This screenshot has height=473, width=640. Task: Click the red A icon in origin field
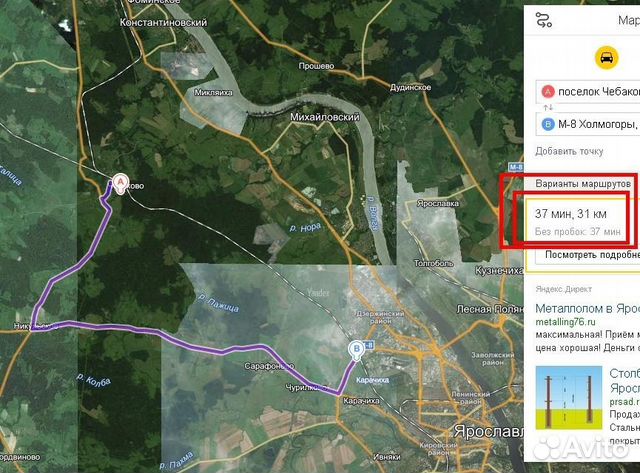tap(547, 93)
